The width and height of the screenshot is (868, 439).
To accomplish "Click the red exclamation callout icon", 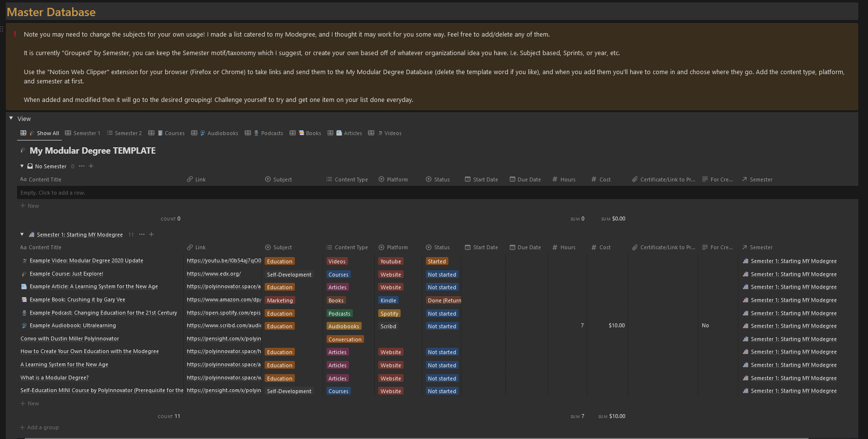I will pos(15,34).
